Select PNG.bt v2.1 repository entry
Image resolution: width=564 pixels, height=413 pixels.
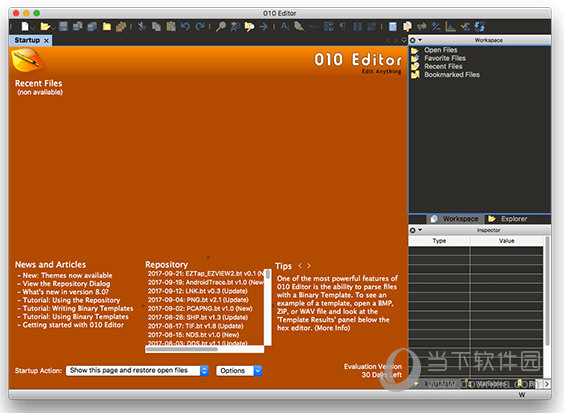pos(198,300)
